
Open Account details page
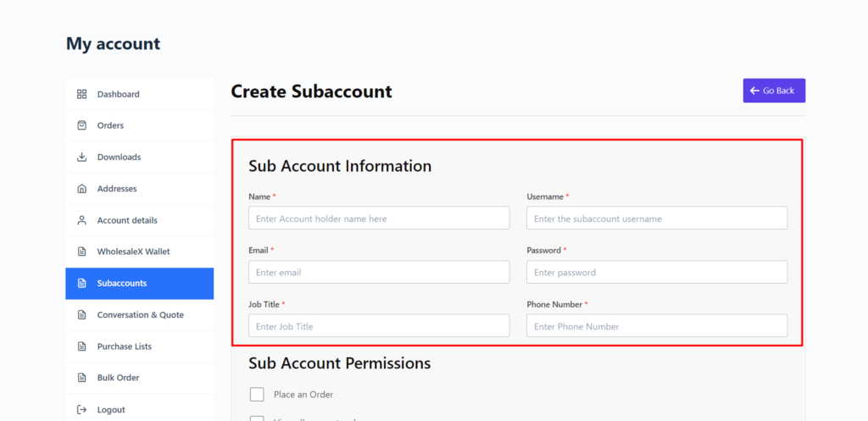coord(140,220)
